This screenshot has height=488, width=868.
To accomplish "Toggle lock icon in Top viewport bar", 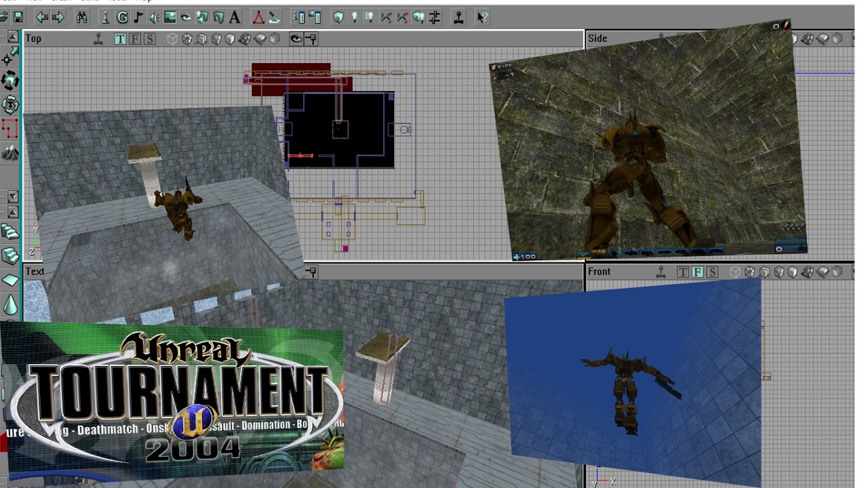I will [311, 39].
